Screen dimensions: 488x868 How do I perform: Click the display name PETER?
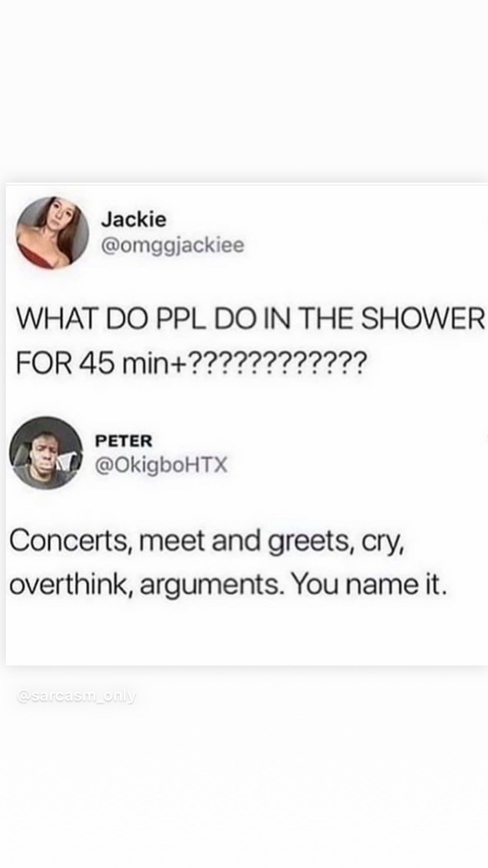pyautogui.click(x=124, y=440)
